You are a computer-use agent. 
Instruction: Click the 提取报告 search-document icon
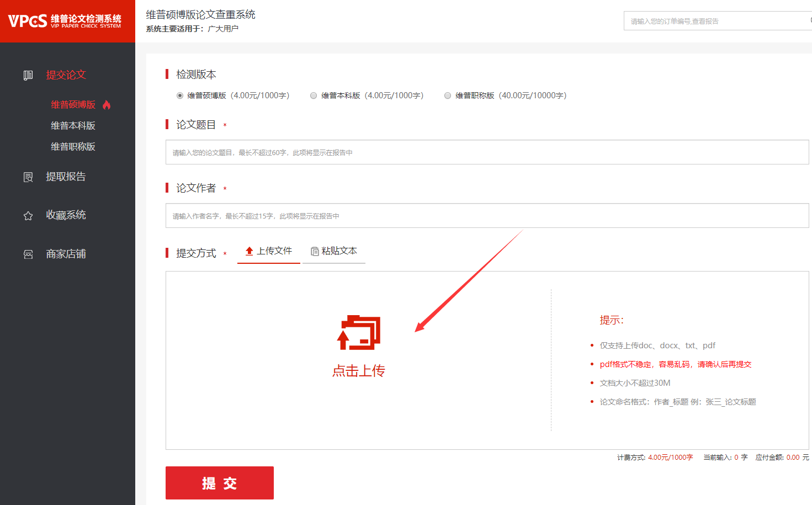tap(28, 177)
